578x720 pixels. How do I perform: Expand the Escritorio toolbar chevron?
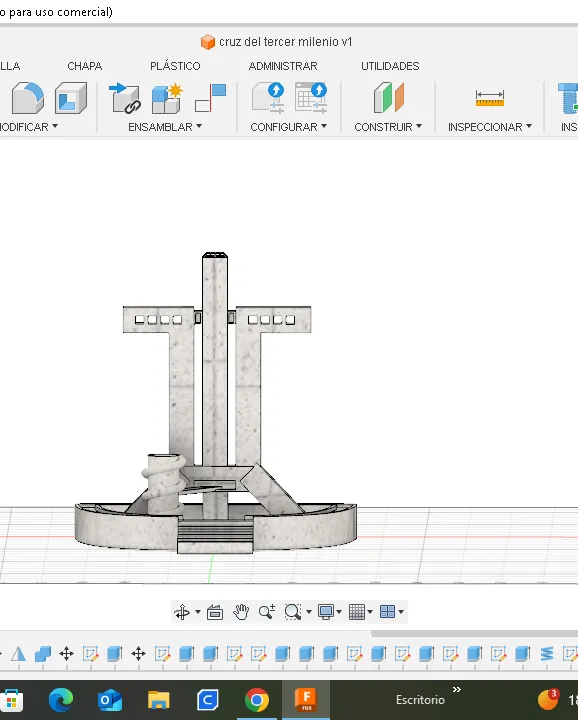coord(456,690)
